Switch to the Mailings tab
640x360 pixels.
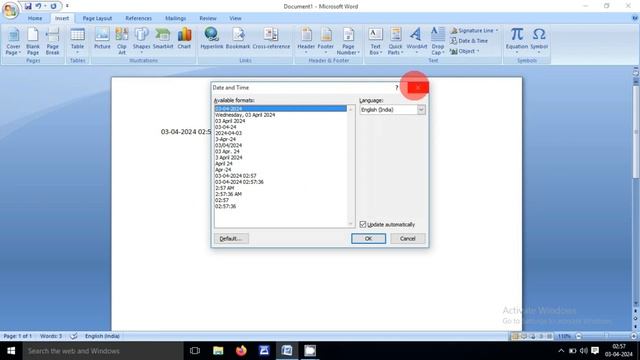176,18
